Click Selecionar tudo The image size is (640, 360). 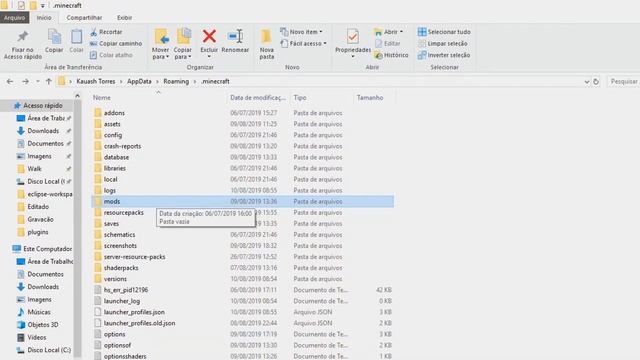[x=444, y=32]
